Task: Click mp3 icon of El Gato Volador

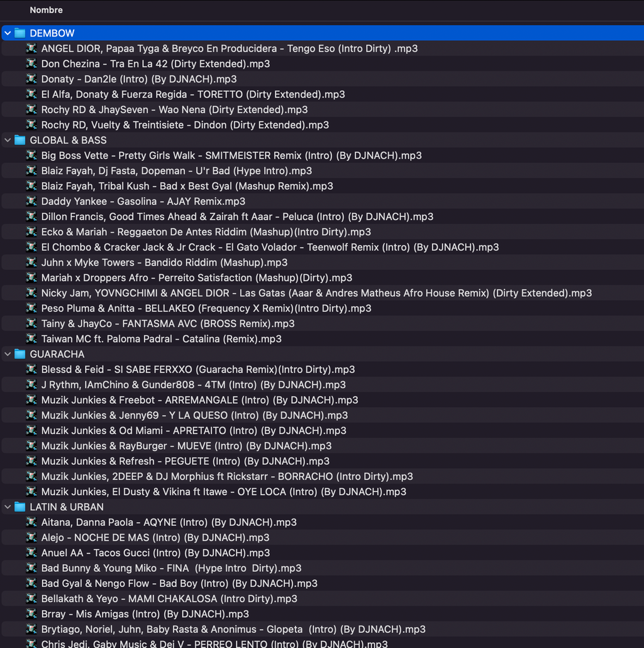Action: [x=31, y=247]
